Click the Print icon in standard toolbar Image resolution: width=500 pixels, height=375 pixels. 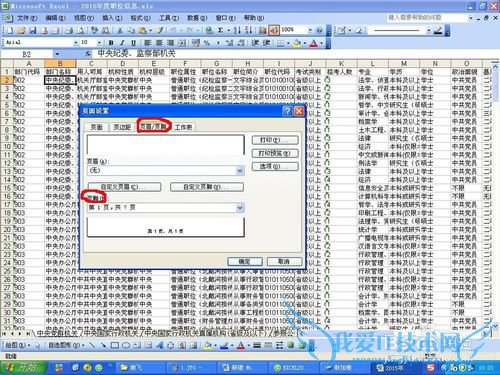pyautogui.click(x=69, y=30)
